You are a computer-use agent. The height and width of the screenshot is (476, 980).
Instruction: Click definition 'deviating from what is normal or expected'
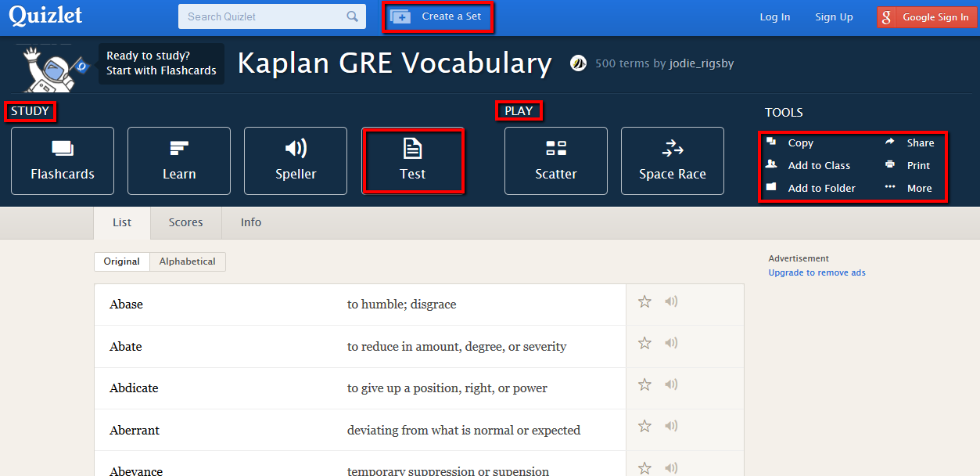[464, 431]
